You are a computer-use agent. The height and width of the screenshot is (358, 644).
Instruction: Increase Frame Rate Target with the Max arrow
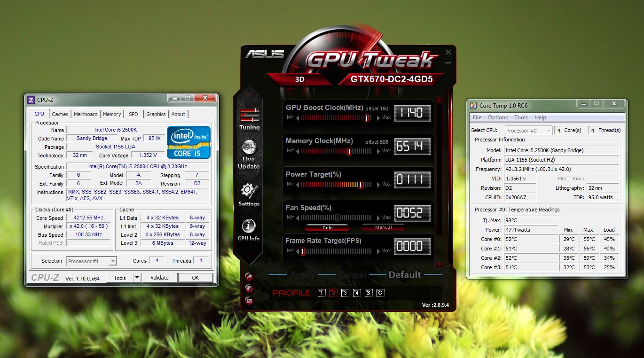tap(377, 251)
